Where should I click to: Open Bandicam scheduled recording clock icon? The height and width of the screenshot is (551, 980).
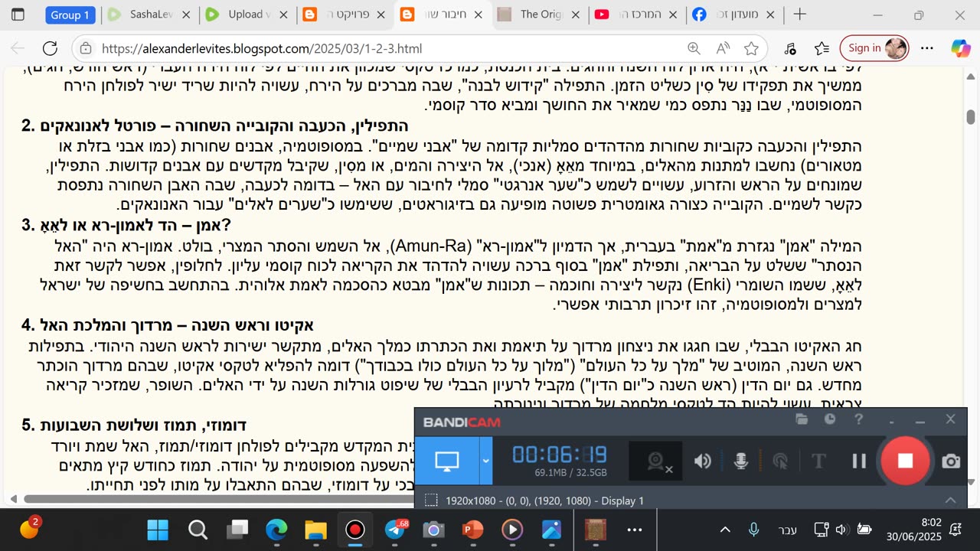tap(830, 419)
